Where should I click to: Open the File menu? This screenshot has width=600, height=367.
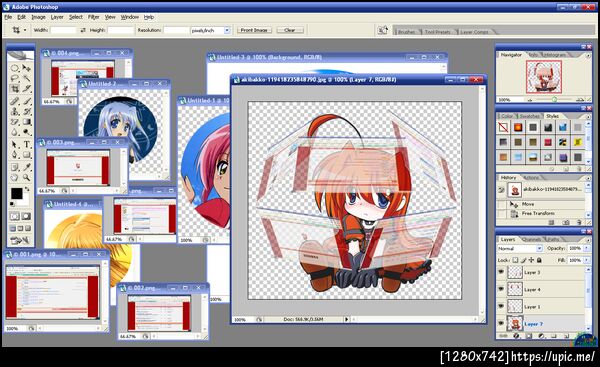pyautogui.click(x=8, y=17)
